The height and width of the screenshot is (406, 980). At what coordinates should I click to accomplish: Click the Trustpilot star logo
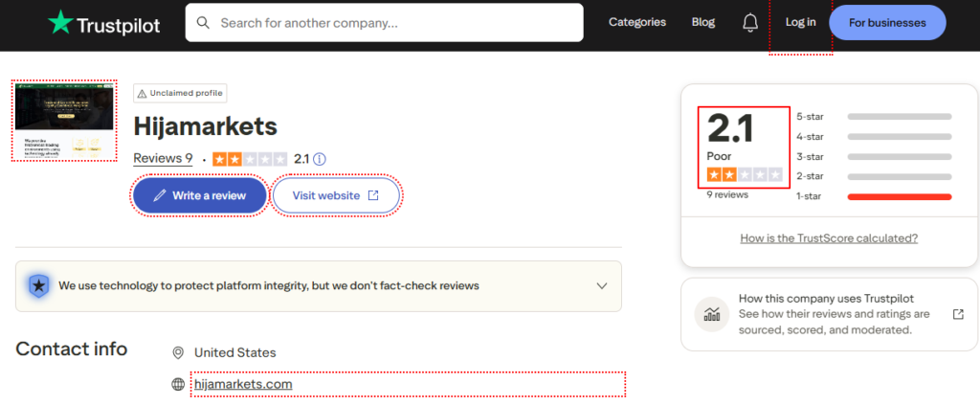click(61, 22)
